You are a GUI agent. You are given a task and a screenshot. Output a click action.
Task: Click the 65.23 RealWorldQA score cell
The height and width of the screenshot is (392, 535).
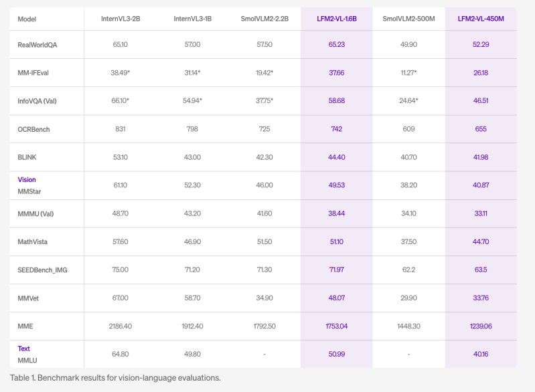tap(336, 43)
